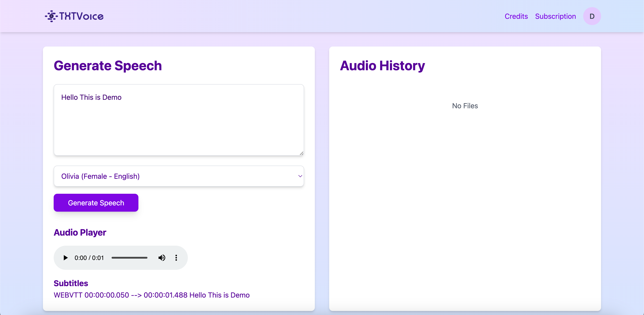
Task: Click the Subtitles section heading
Action: 71,283
